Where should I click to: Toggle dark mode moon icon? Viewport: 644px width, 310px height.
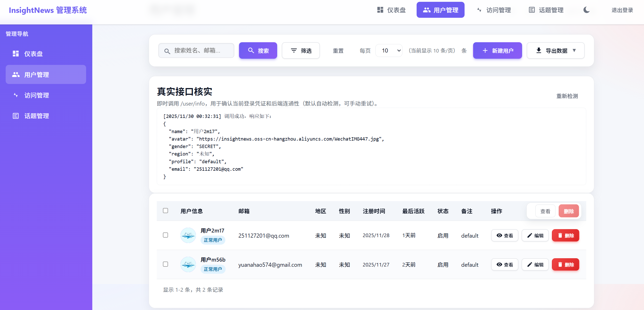pos(587,10)
